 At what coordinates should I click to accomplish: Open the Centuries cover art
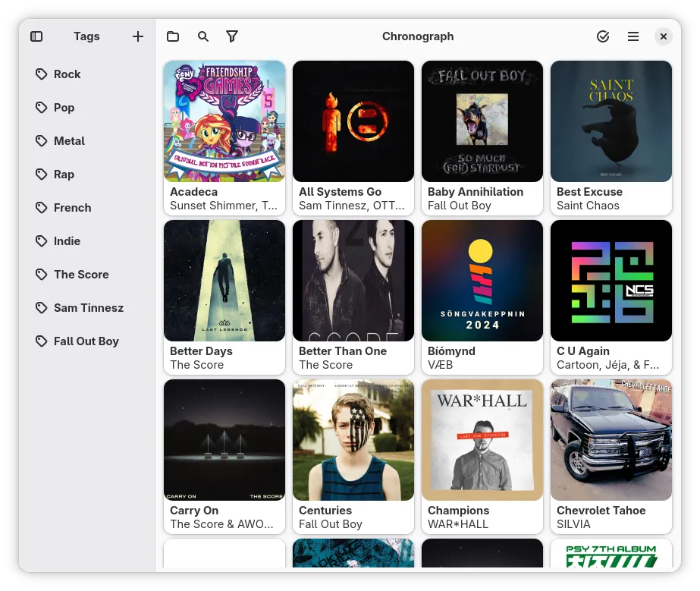click(x=353, y=440)
